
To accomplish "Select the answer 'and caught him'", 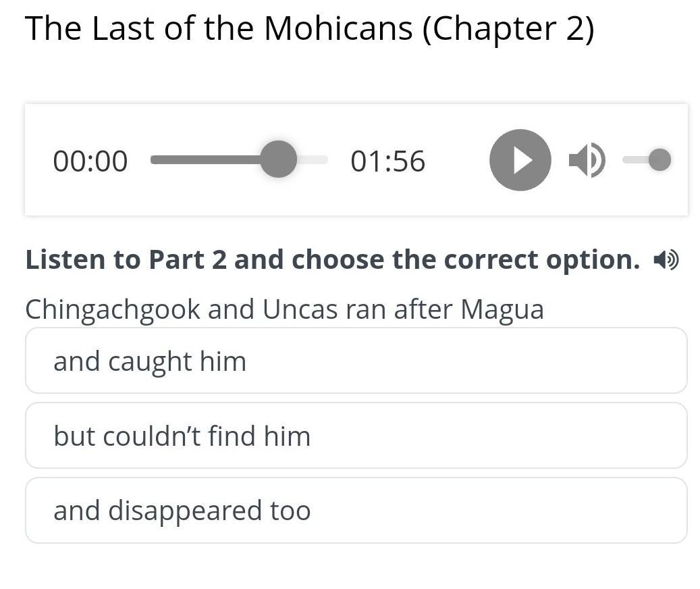I will (x=356, y=361).
